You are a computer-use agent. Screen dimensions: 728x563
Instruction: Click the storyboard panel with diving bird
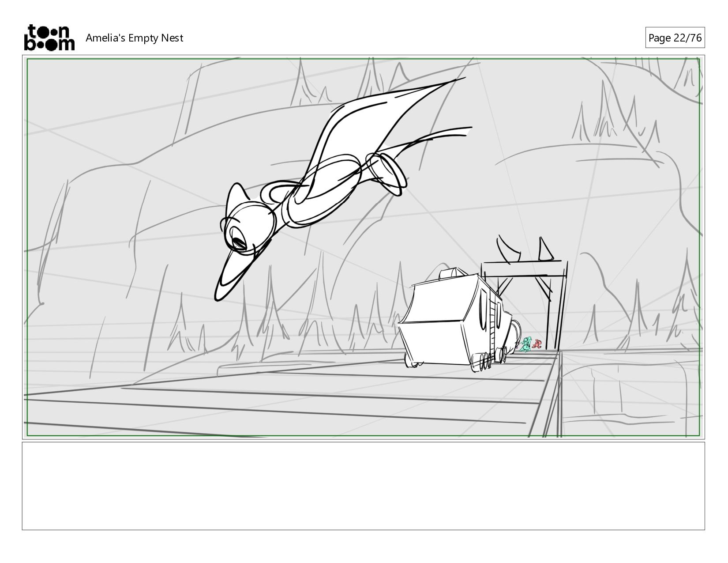(364, 247)
